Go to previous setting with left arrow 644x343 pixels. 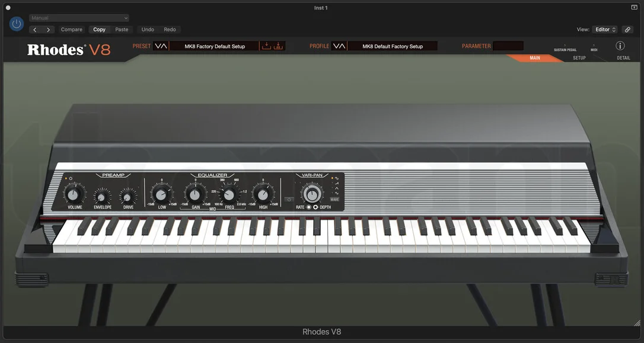pyautogui.click(x=35, y=30)
